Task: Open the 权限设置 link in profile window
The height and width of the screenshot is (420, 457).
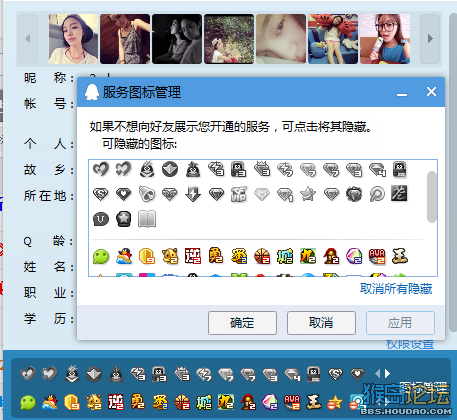Action: (410, 345)
